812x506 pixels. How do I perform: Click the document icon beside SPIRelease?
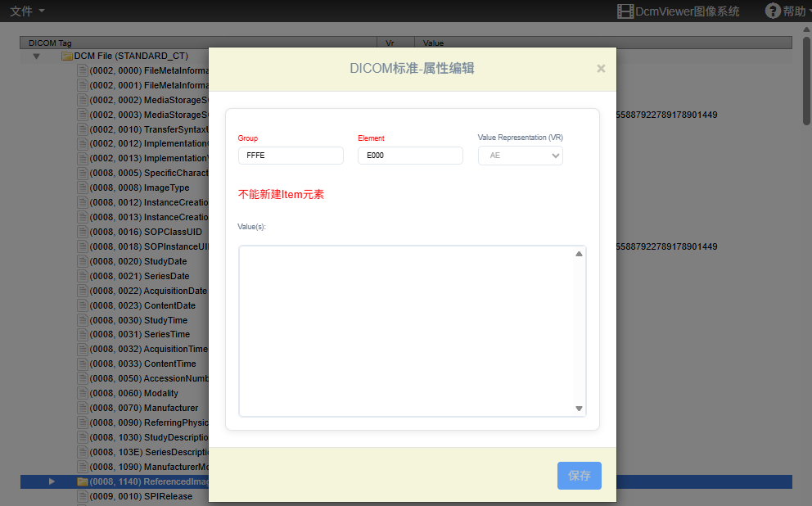click(82, 496)
